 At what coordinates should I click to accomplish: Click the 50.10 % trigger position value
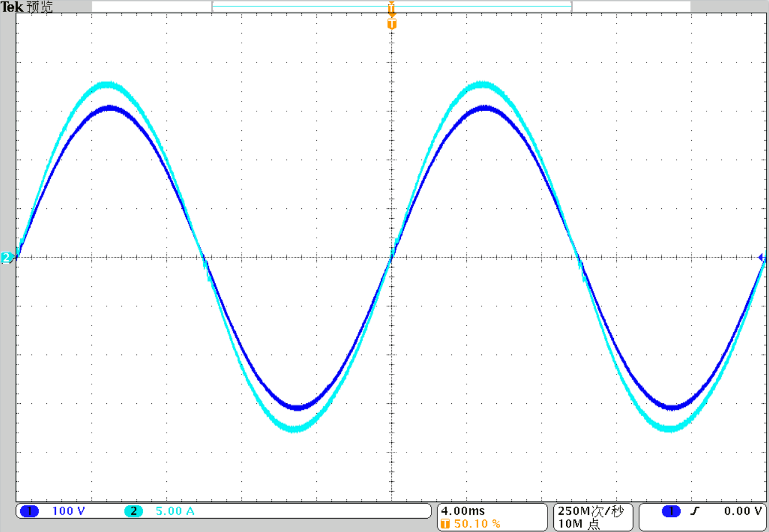[x=477, y=524]
